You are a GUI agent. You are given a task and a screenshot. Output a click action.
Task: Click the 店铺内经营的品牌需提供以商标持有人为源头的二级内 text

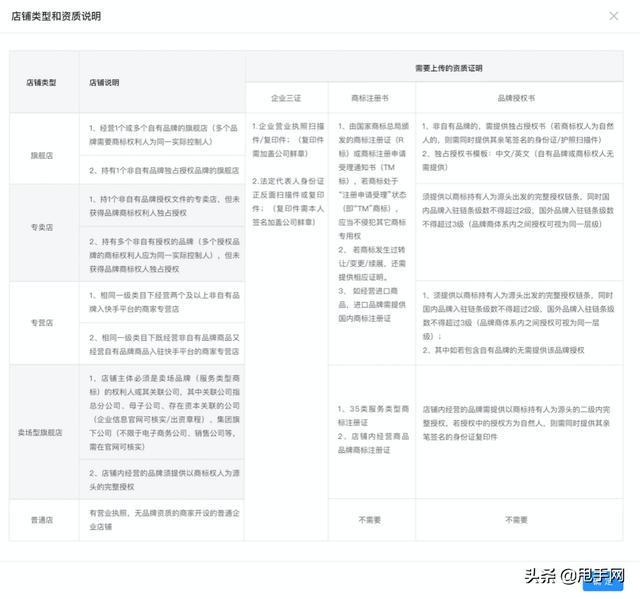(x=516, y=423)
